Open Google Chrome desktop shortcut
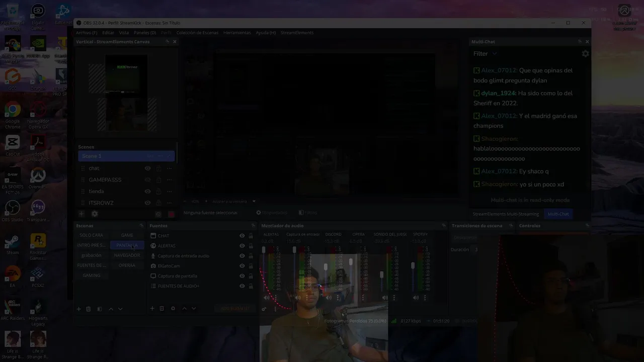Viewport: 644px width, 362px height. [13, 115]
